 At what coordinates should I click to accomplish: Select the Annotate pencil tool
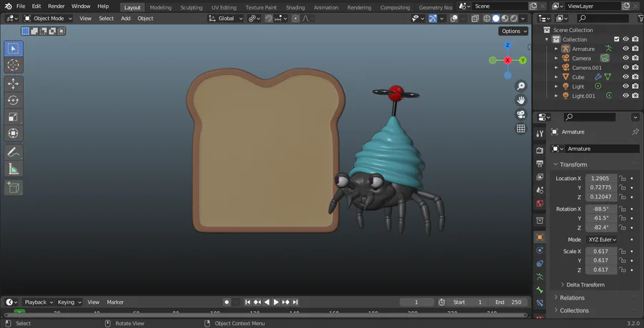pyautogui.click(x=14, y=152)
